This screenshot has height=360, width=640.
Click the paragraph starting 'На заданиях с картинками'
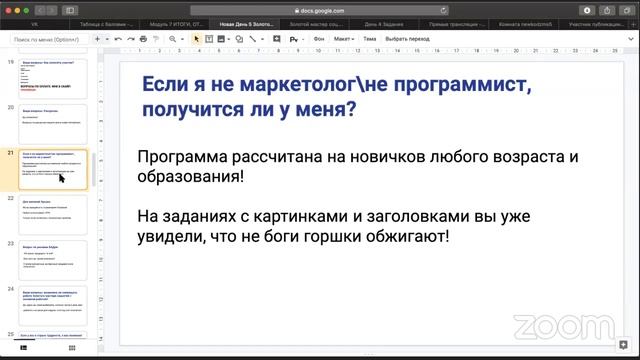tap(333, 226)
